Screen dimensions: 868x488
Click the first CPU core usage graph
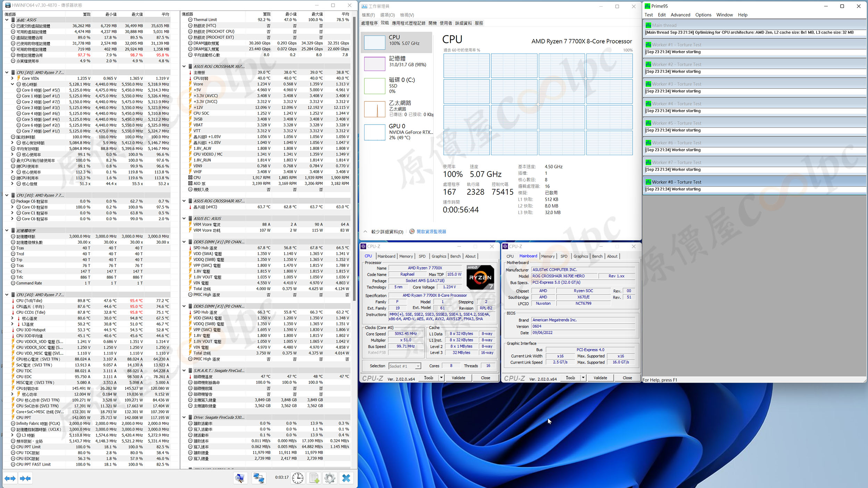(x=466, y=66)
